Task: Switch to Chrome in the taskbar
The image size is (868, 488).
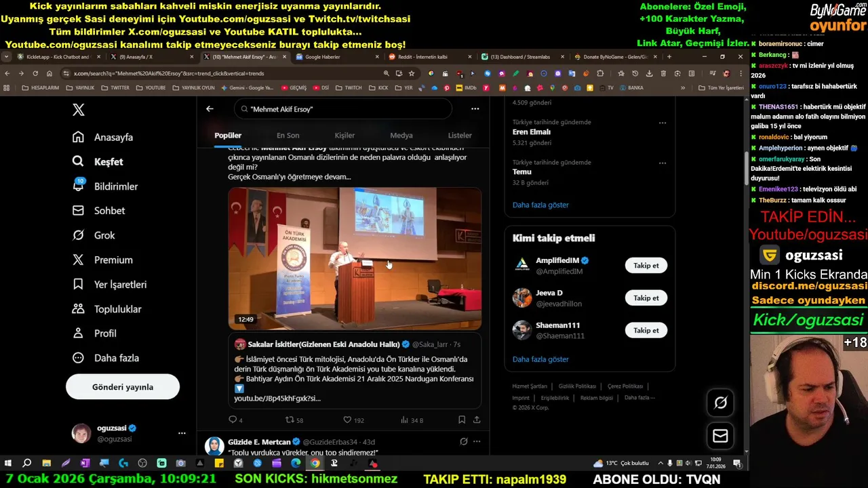Action: click(x=315, y=463)
